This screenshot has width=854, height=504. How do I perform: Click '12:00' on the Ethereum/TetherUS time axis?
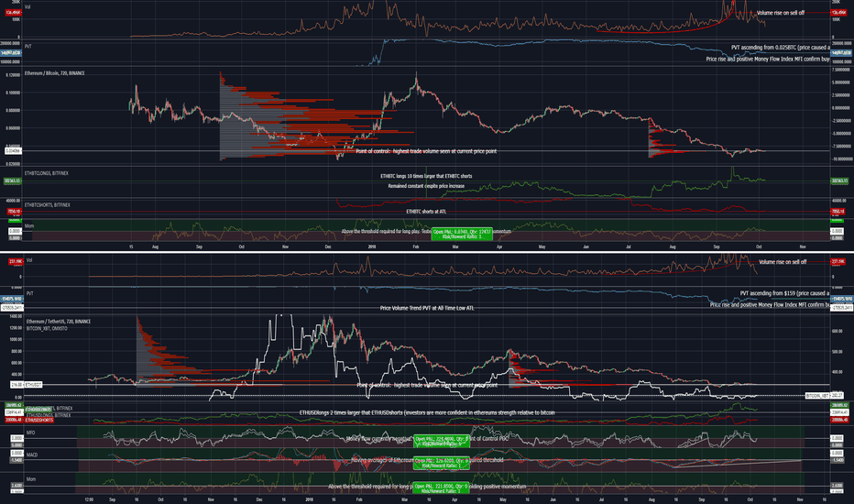89,499
